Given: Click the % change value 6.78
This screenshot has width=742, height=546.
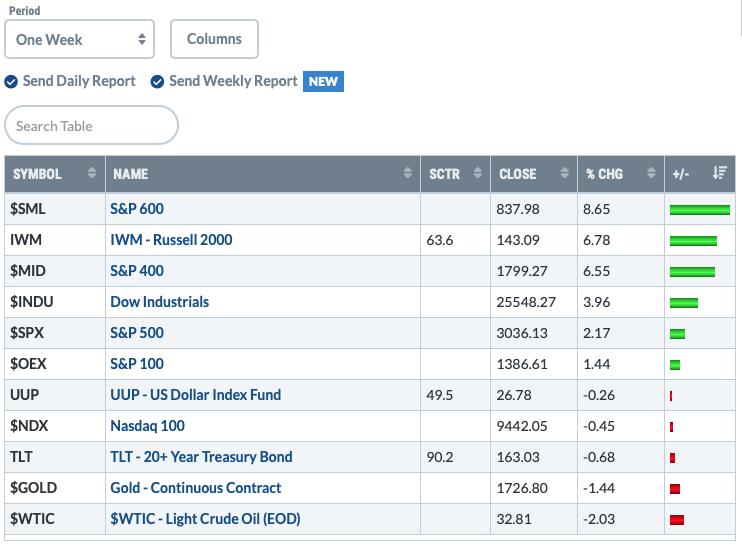Looking at the screenshot, I should (596, 240).
